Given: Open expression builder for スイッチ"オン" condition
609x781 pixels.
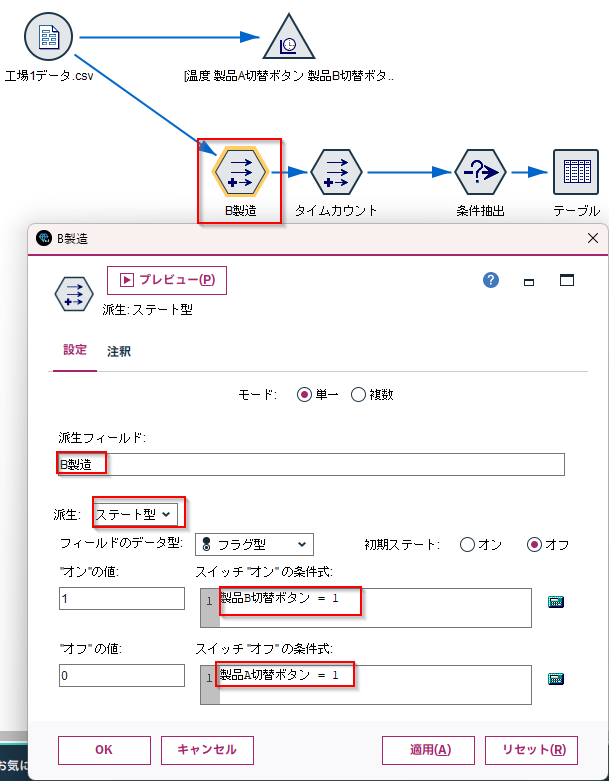Looking at the screenshot, I should [x=556, y=602].
